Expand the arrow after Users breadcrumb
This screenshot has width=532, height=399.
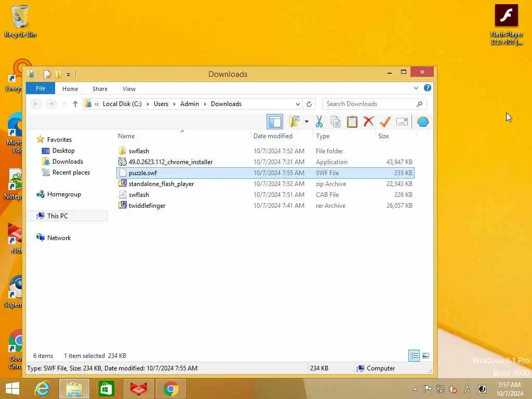click(x=175, y=104)
